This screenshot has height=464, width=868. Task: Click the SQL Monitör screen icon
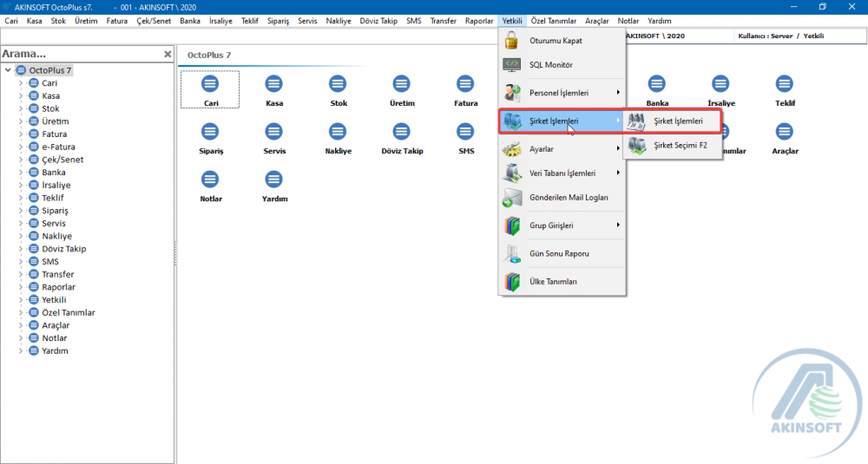pos(511,65)
